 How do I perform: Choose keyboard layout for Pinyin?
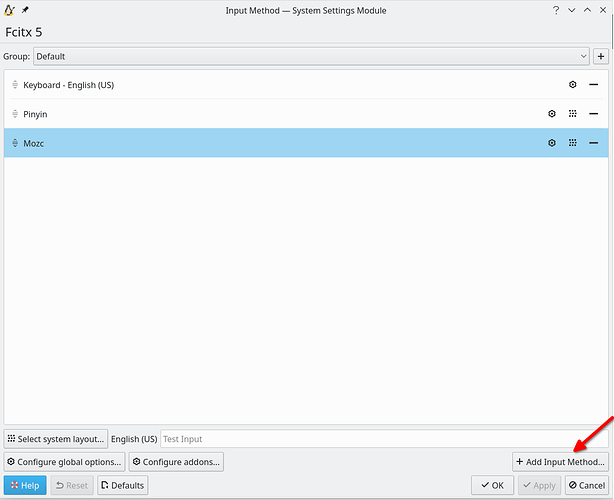(x=572, y=114)
